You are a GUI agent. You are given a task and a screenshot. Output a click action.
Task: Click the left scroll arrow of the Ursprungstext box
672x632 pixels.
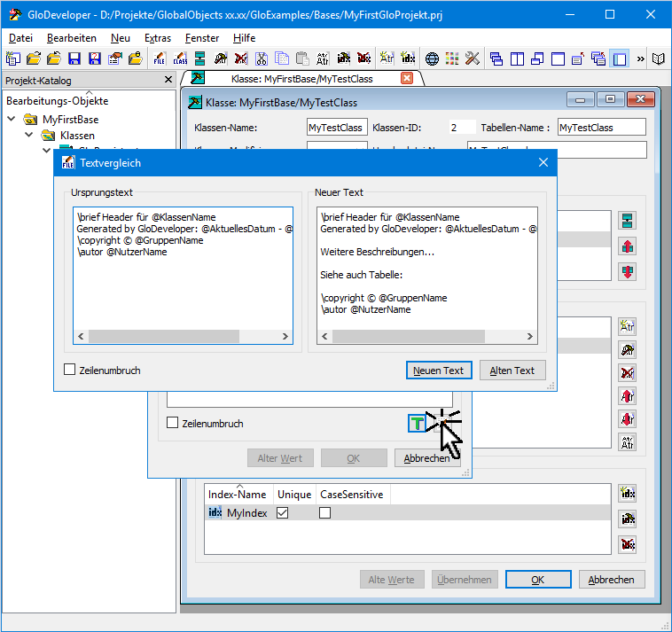tap(81, 336)
